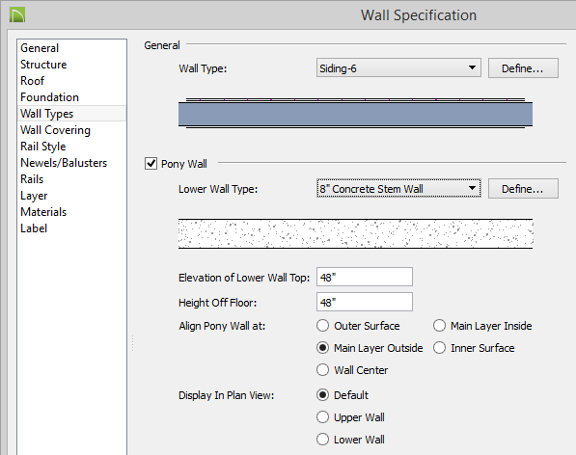Set plan view display to Lower Wall
This screenshot has height=455, width=576.
323,439
